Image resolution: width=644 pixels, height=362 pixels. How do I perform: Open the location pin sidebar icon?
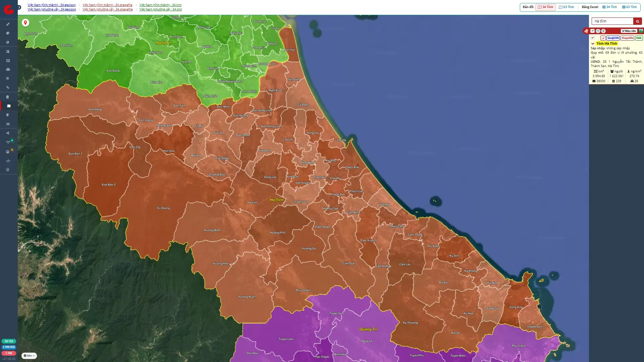point(8,115)
